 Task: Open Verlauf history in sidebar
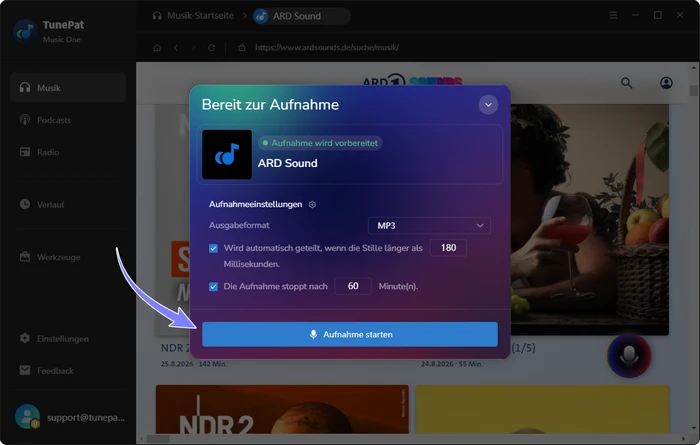coord(68,204)
